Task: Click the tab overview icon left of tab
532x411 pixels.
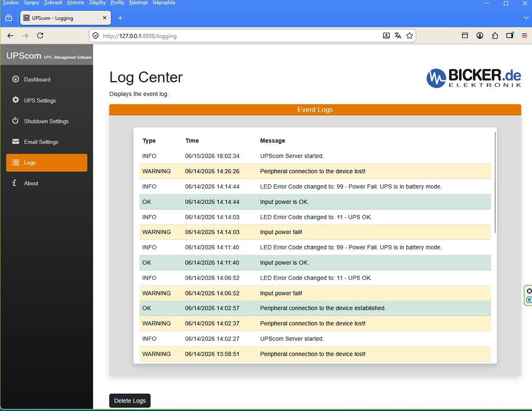Action: (x=8, y=18)
